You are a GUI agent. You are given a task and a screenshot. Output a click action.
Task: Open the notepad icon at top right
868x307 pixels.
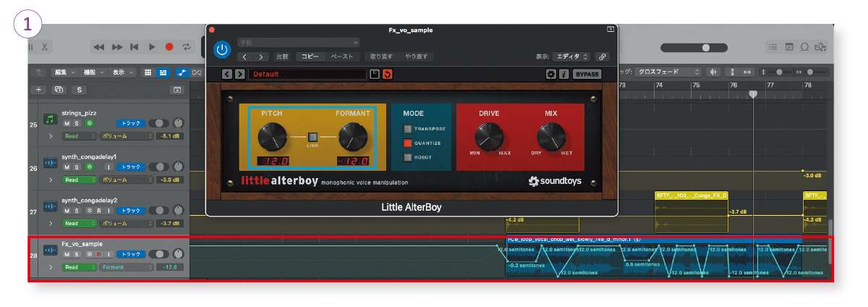pyautogui.click(x=789, y=47)
